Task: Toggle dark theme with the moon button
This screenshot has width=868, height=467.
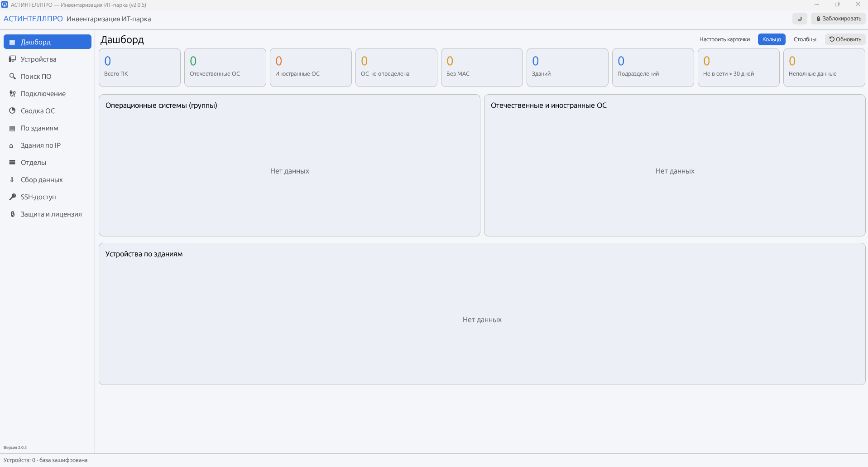Action: tap(800, 19)
